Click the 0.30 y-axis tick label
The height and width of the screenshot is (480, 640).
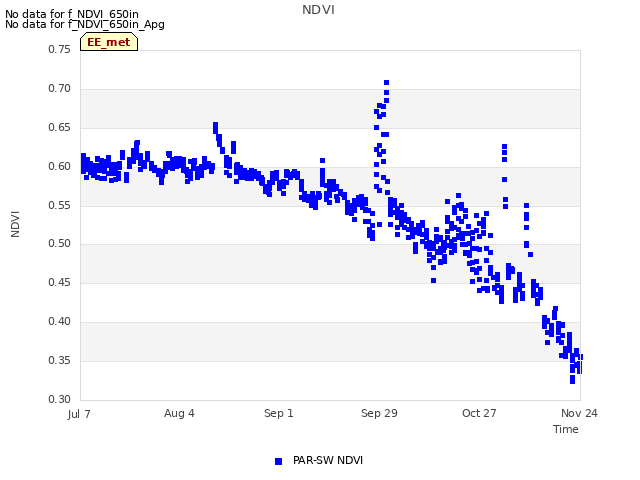60,399
